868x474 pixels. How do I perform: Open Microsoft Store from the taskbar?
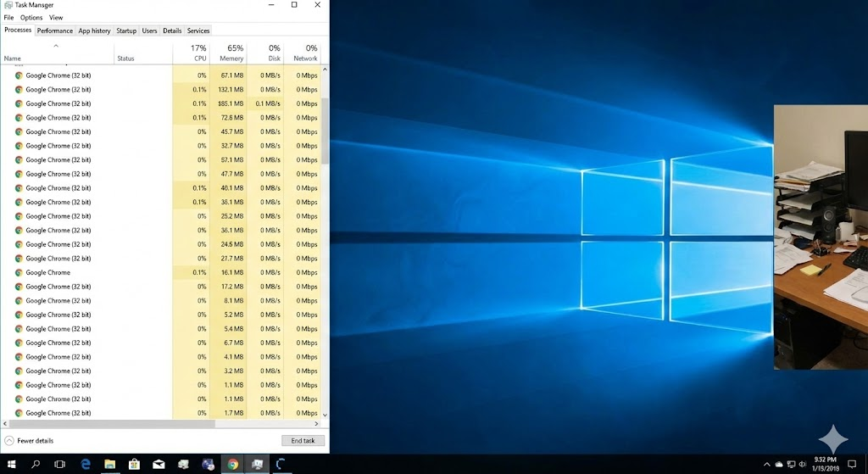(x=134, y=464)
